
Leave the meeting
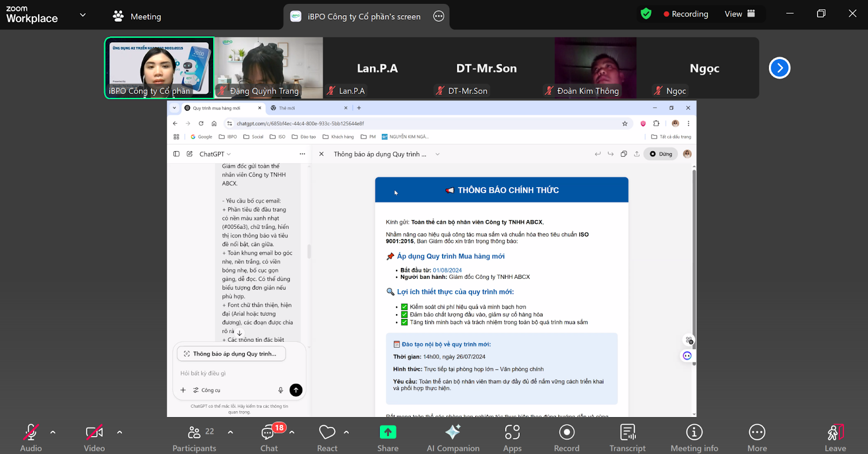(x=835, y=437)
